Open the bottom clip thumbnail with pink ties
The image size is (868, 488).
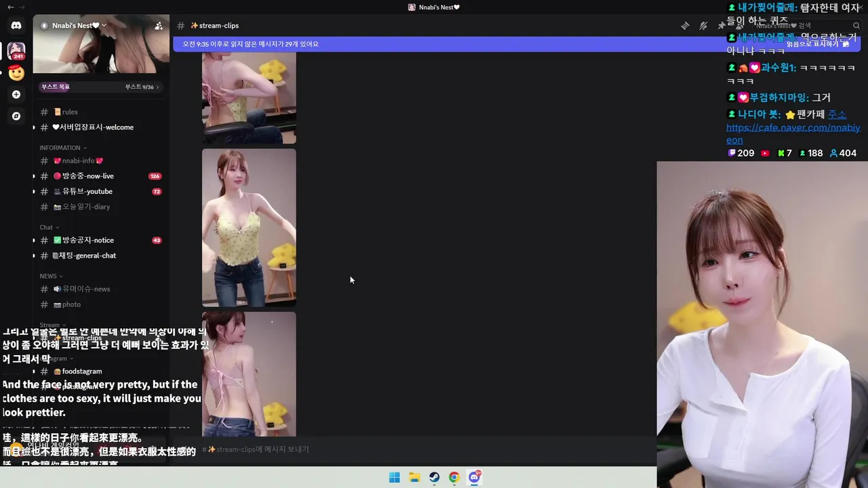click(249, 374)
